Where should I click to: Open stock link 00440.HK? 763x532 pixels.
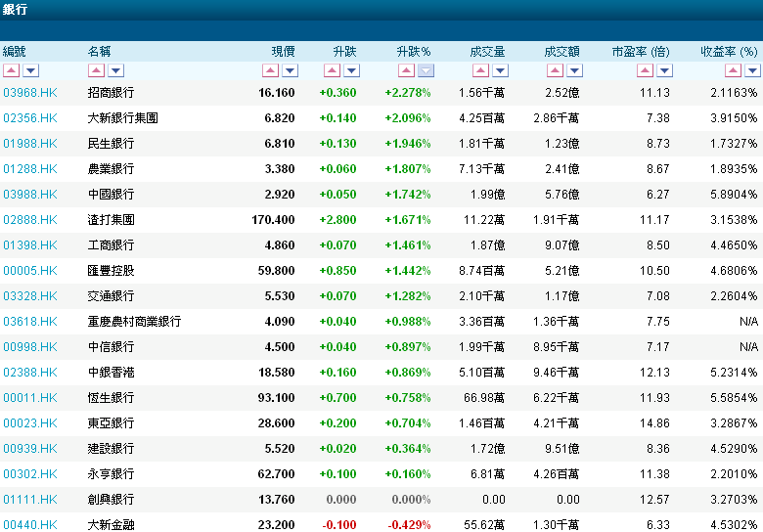pyautogui.click(x=30, y=525)
